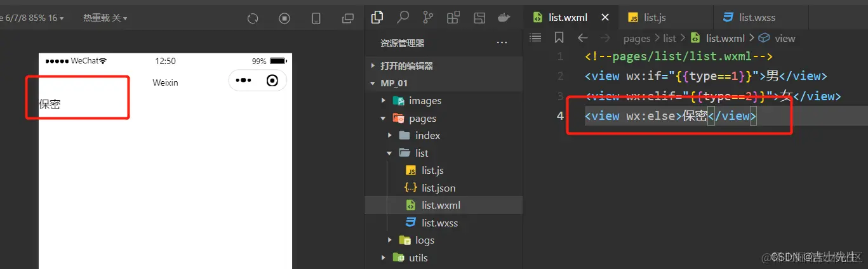Open the Explorer files icon
Image resolution: width=868 pixels, height=269 pixels.
click(377, 17)
